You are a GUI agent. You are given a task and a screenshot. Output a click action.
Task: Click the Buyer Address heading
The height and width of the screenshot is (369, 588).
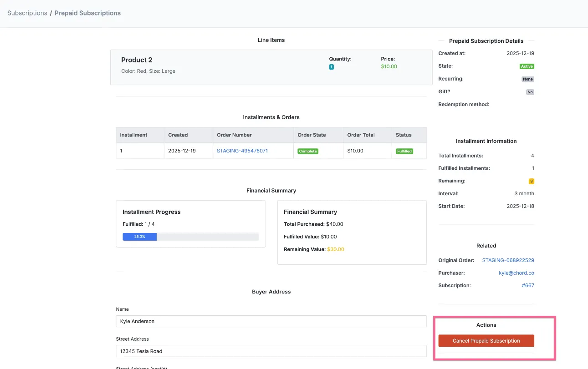click(271, 292)
